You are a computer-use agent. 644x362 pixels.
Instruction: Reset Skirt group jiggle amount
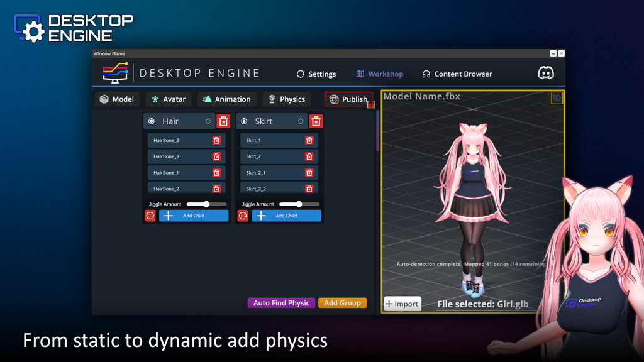pos(243,216)
